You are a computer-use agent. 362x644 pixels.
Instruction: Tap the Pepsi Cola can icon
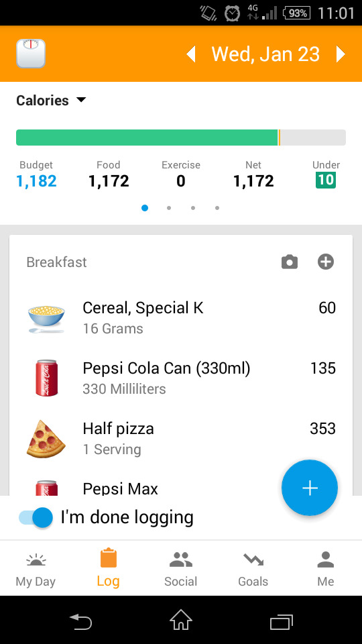tap(46, 378)
